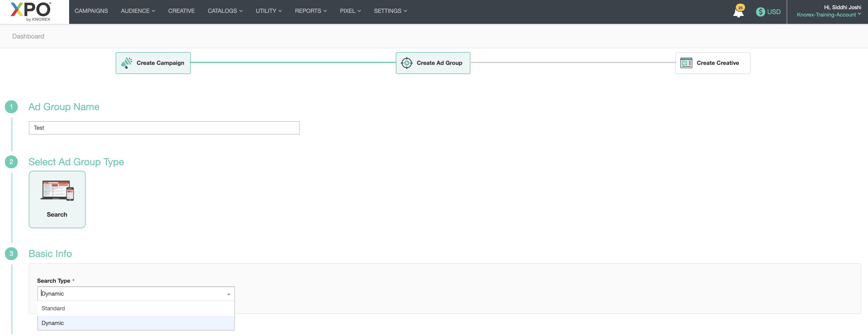
Task: Click into the Ad Group Name field
Action: pyautogui.click(x=164, y=128)
